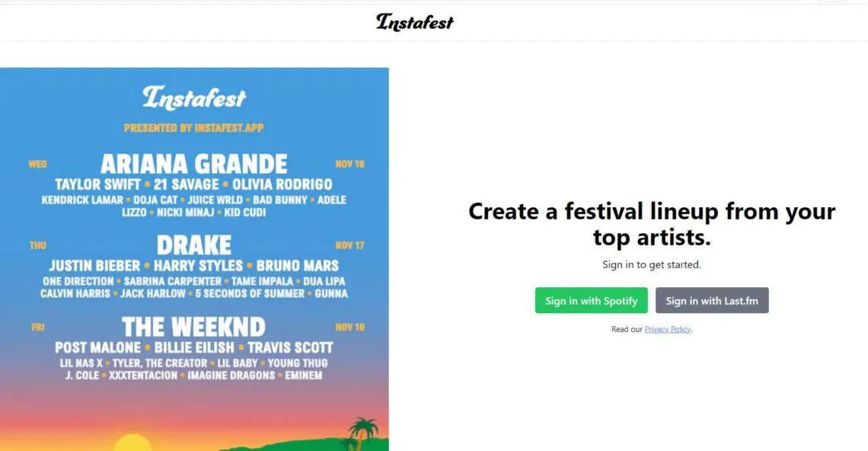Sign in with Last.fm

point(712,300)
